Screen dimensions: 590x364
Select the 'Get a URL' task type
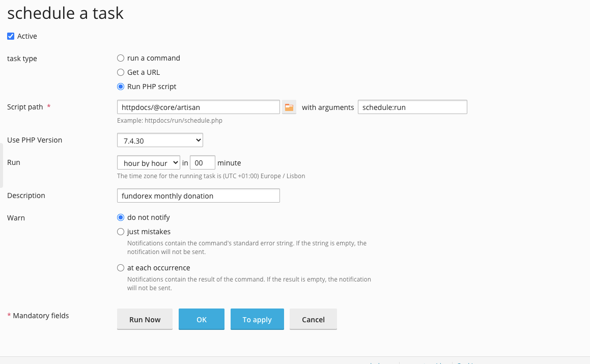click(120, 72)
